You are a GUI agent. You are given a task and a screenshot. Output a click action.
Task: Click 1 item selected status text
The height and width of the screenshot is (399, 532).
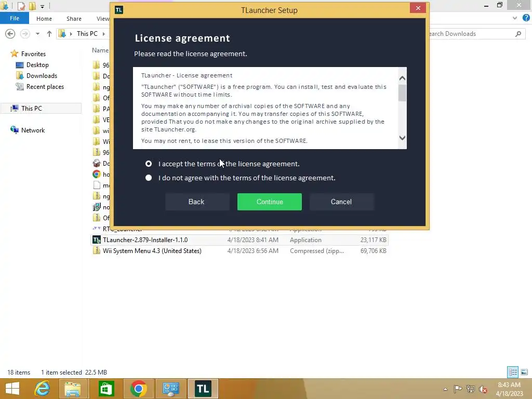point(61,373)
